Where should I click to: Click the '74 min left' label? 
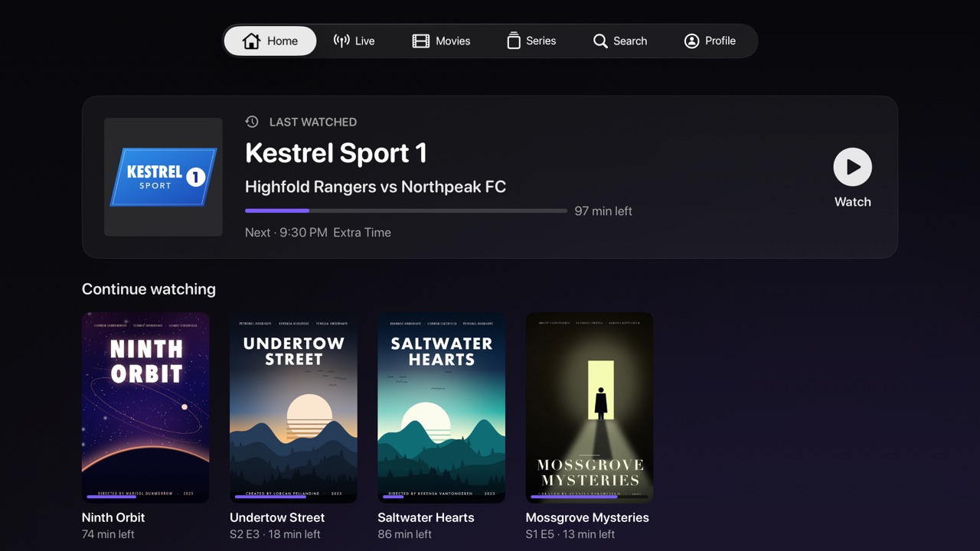pyautogui.click(x=108, y=534)
